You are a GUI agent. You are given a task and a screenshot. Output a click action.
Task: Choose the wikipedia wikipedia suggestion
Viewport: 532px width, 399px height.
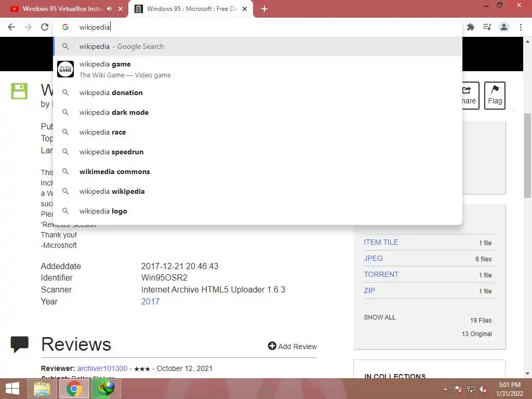[258, 191]
